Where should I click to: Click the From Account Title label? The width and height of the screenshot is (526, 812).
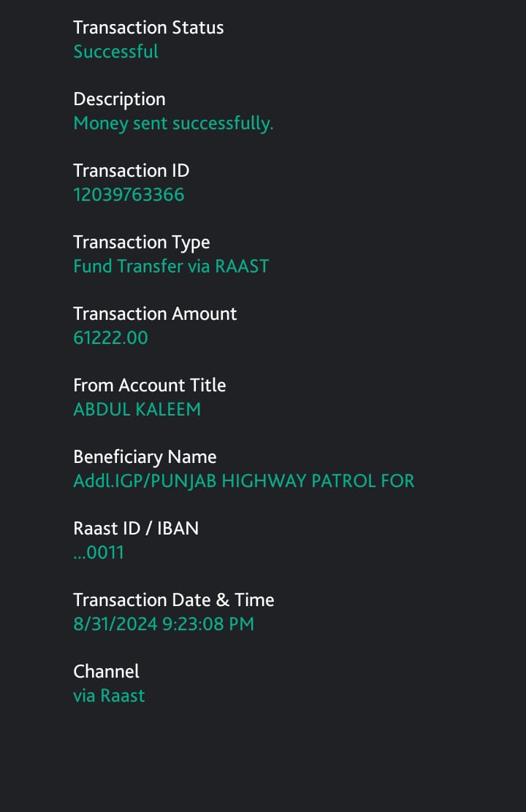(x=149, y=386)
